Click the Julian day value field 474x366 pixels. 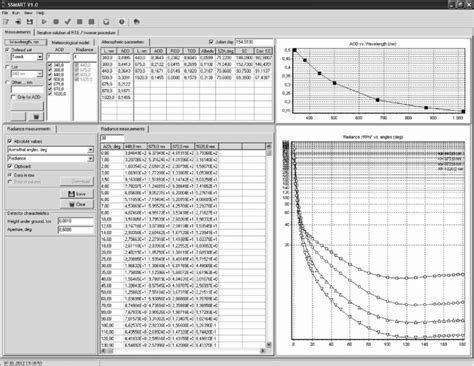point(254,42)
